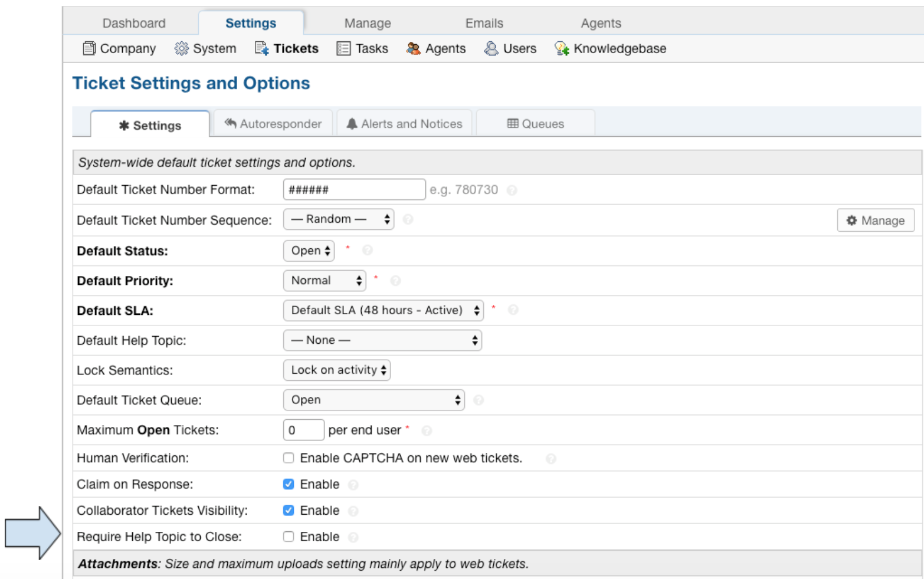This screenshot has width=924, height=579.
Task: Open the Default Priority dropdown
Action: point(325,281)
